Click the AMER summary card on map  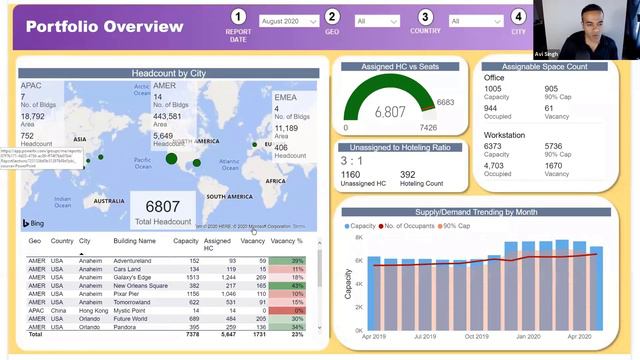(173, 115)
